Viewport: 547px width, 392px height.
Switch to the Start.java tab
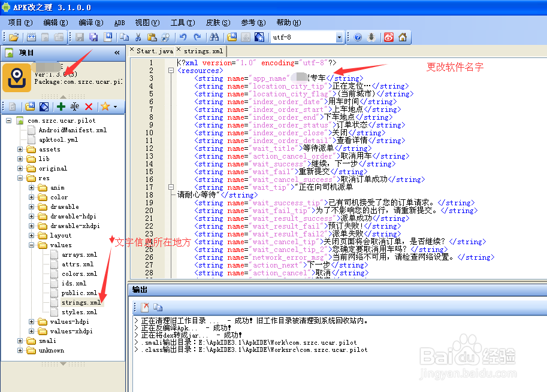point(155,51)
